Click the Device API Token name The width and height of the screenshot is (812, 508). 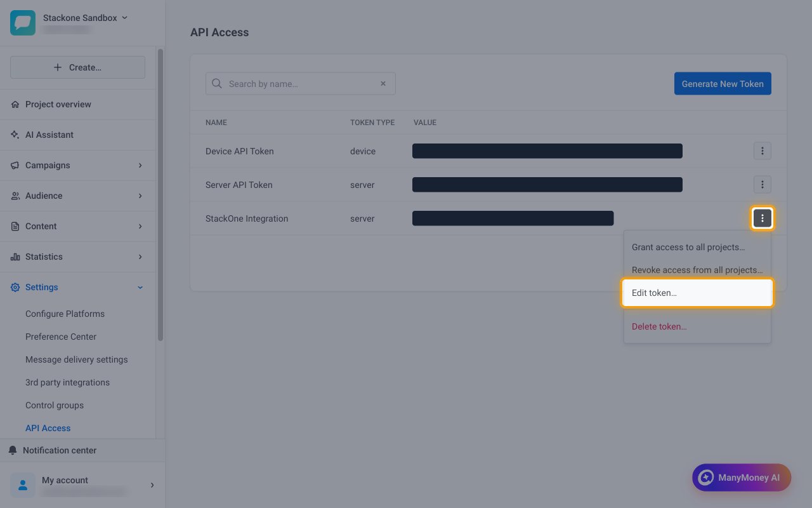240,151
